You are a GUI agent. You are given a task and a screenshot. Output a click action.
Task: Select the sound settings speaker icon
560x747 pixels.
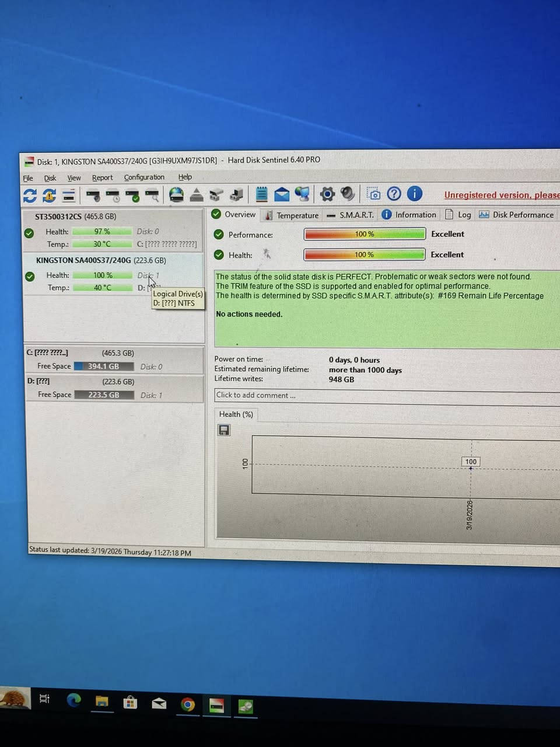[x=348, y=194]
